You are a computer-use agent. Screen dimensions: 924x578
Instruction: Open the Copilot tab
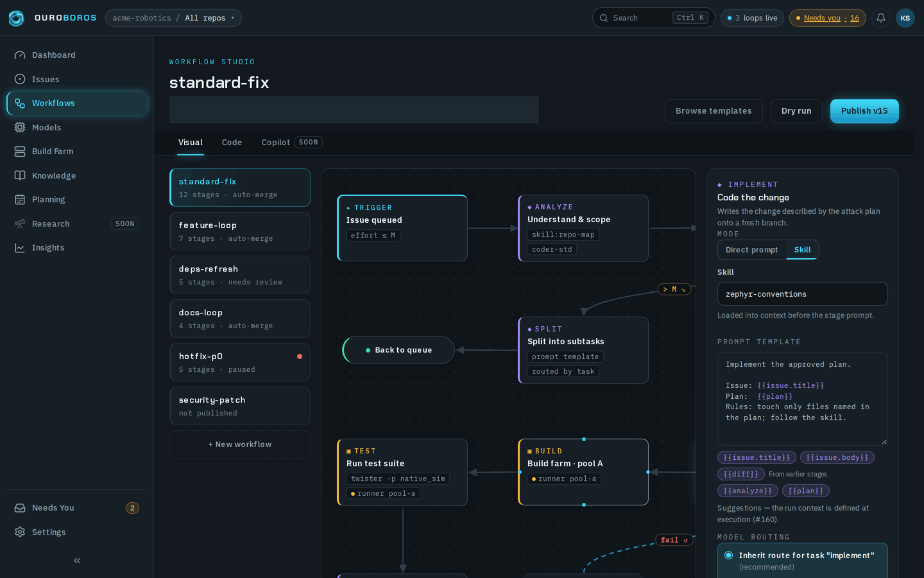pyautogui.click(x=291, y=143)
